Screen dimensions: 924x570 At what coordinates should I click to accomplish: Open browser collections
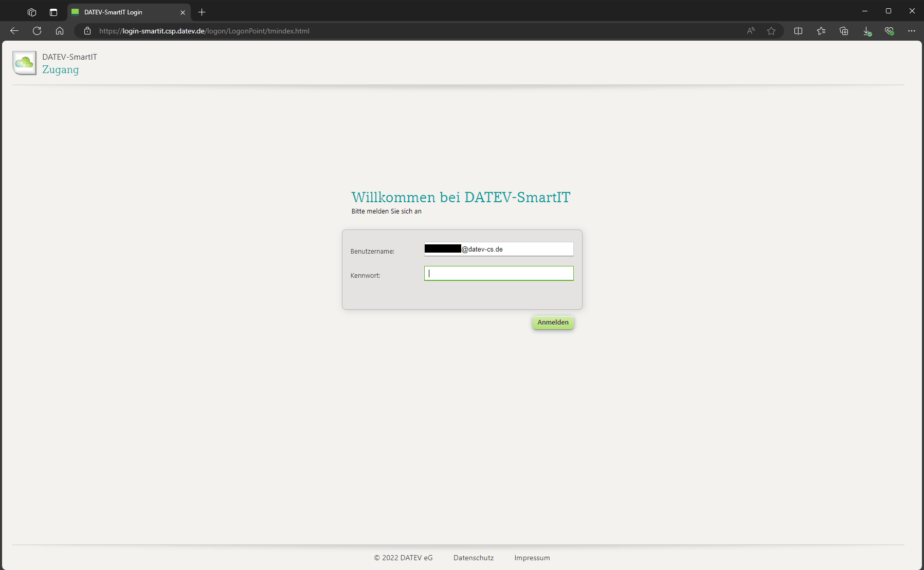click(844, 31)
